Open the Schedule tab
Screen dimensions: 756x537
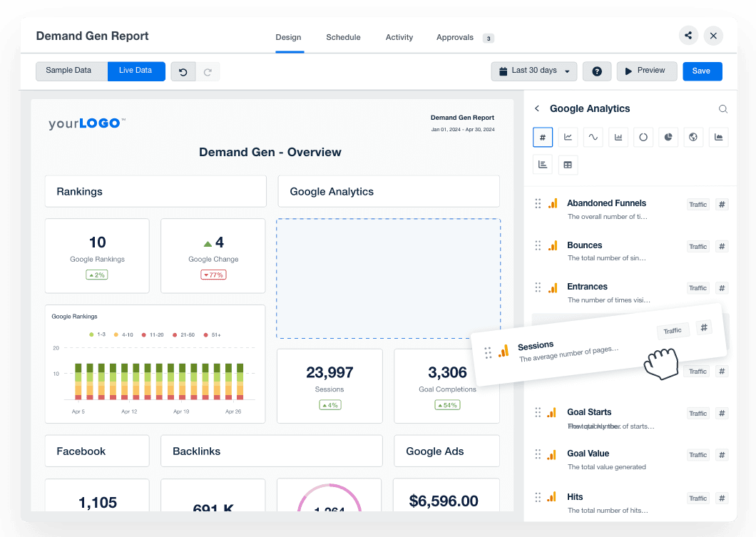click(343, 37)
